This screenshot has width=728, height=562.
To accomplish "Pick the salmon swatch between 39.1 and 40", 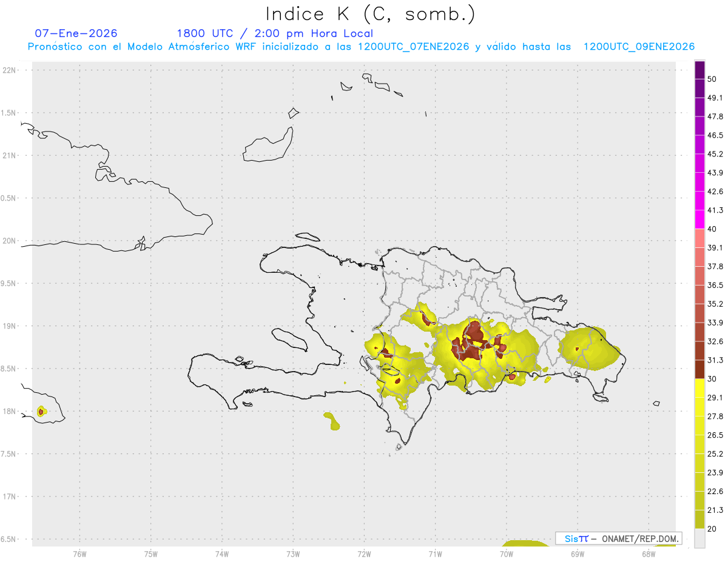I will (x=699, y=238).
